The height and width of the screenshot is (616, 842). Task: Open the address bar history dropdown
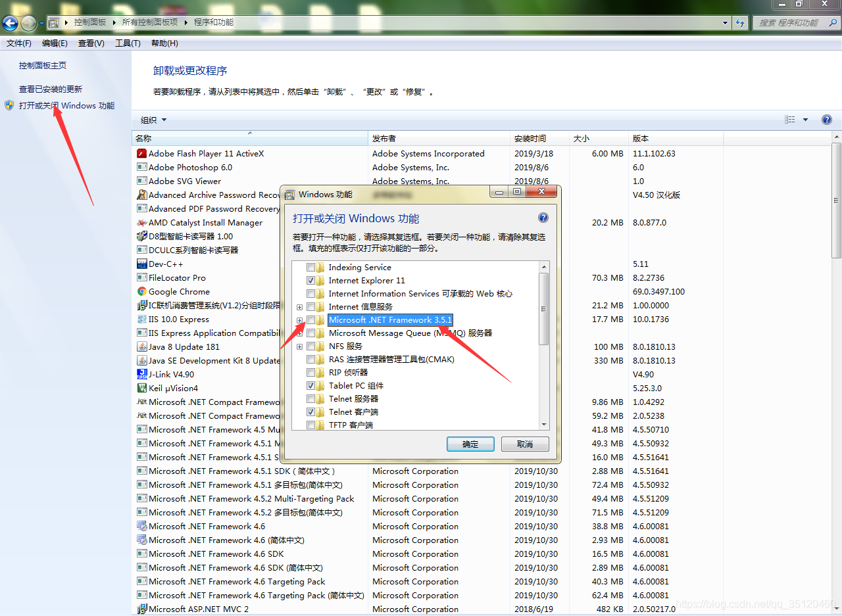click(x=725, y=22)
